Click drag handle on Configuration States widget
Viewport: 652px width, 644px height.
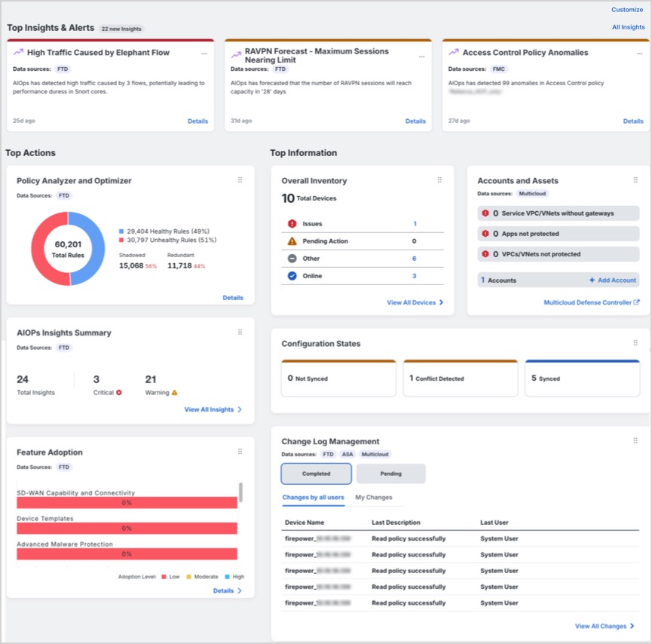tap(635, 343)
